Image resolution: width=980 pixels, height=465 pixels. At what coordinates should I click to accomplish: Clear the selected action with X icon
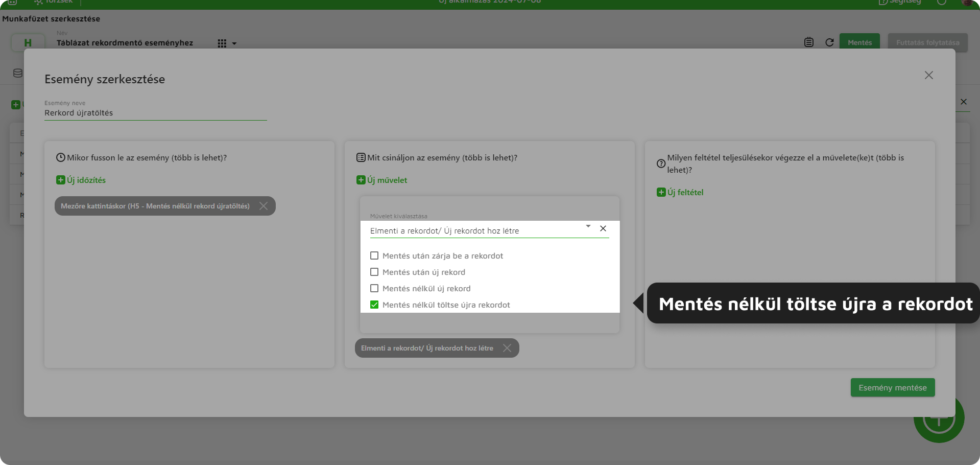(x=603, y=228)
